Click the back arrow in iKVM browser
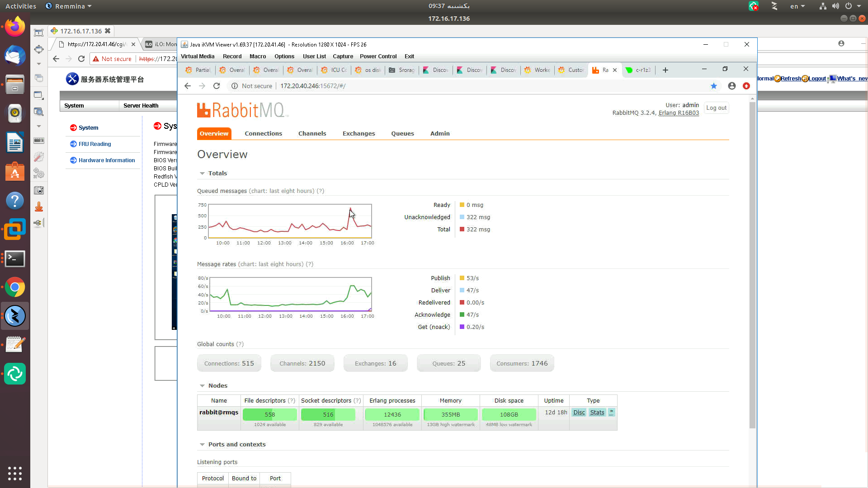 point(188,86)
